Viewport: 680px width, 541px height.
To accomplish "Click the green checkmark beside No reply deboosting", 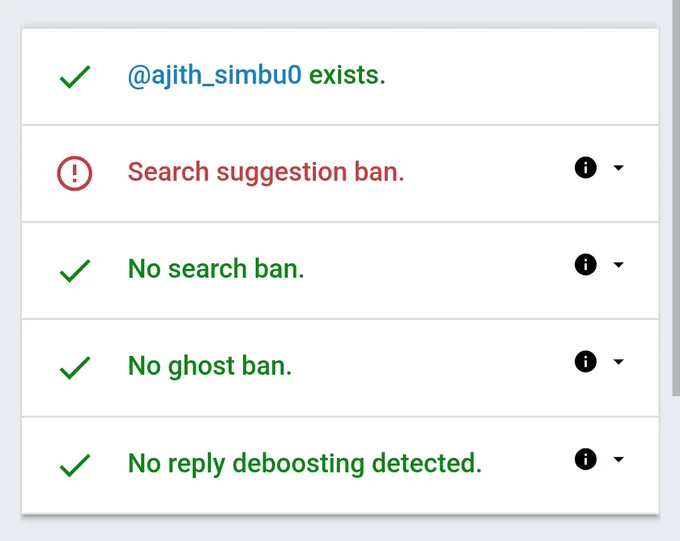I will (75, 465).
